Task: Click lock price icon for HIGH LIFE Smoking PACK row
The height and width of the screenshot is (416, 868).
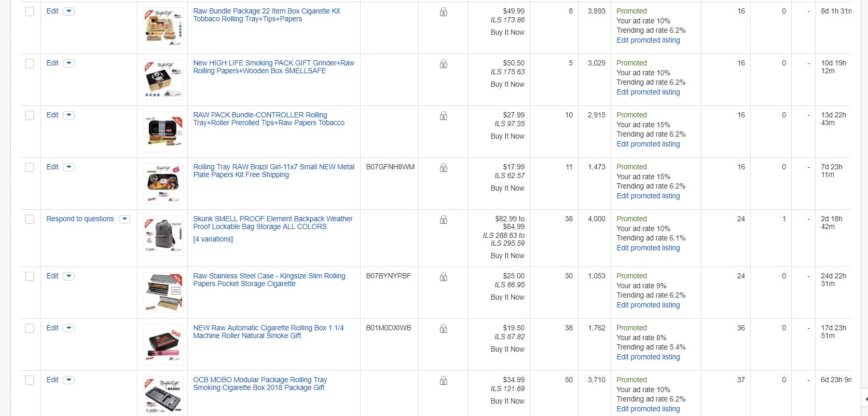Action: pos(443,64)
